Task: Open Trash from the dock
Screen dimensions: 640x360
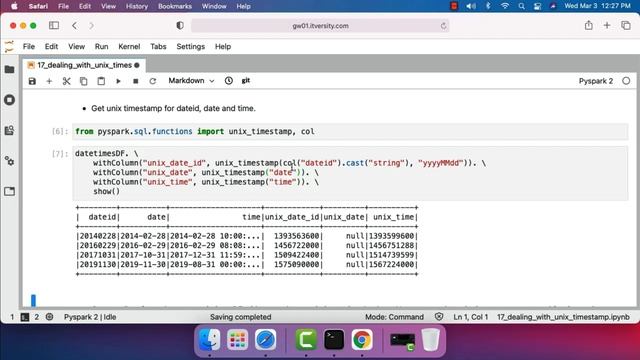Action: [x=430, y=340]
